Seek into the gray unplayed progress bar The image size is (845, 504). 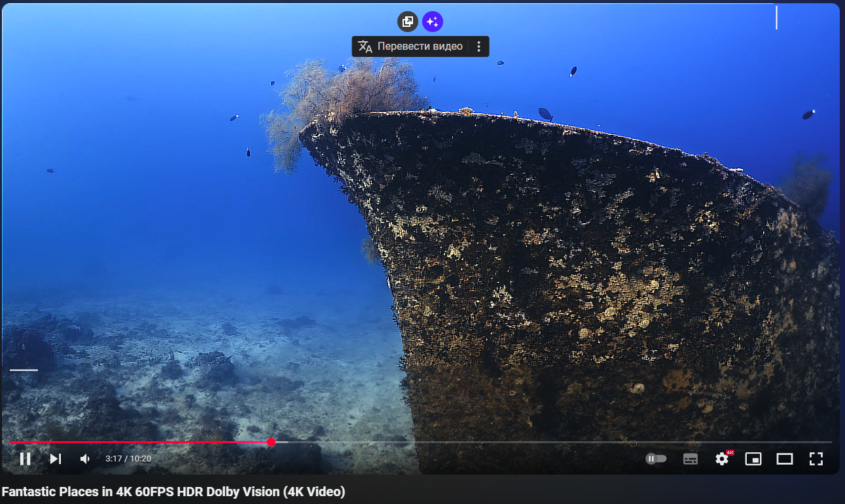click(x=524, y=442)
